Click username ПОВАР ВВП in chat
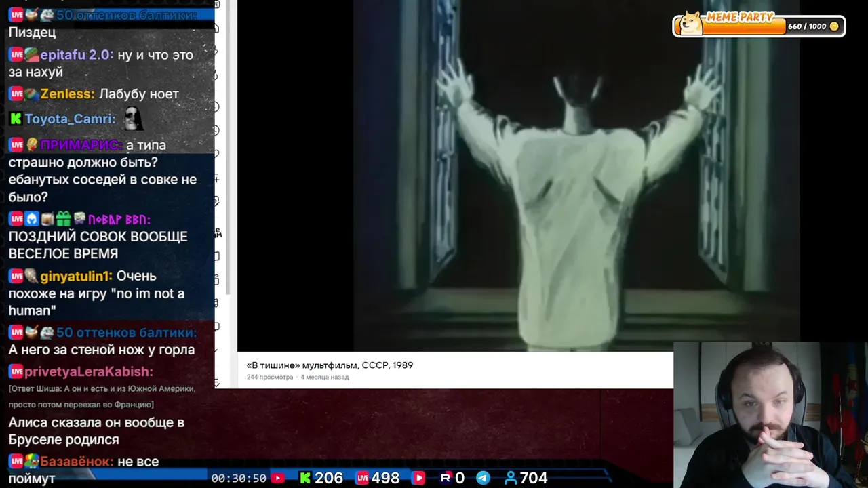This screenshot has height=488, width=868. (119, 220)
